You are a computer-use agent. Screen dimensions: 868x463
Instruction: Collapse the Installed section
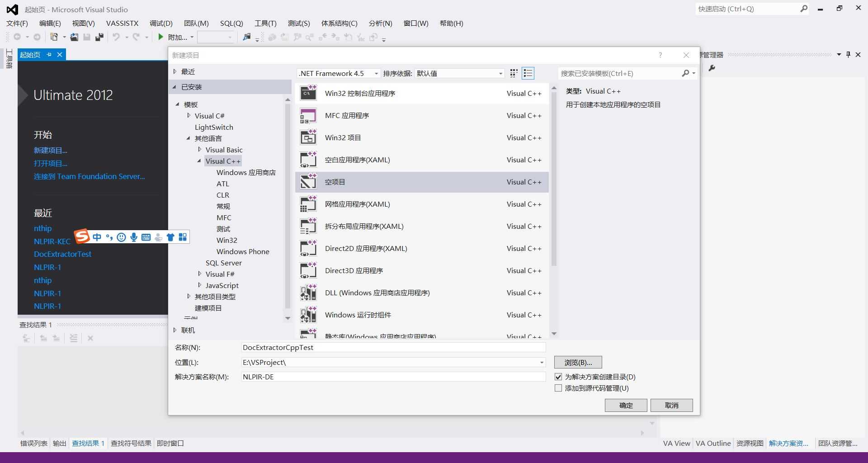coord(175,87)
